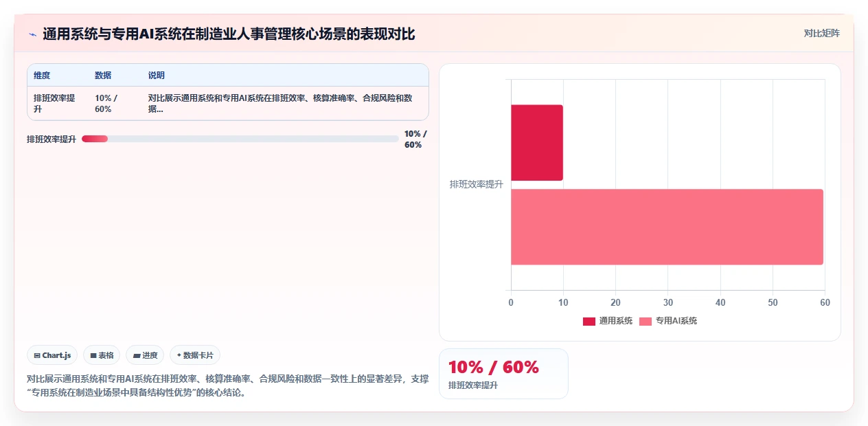
Task: Click the progress bar's 排班效率提升 label
Action: (x=52, y=139)
